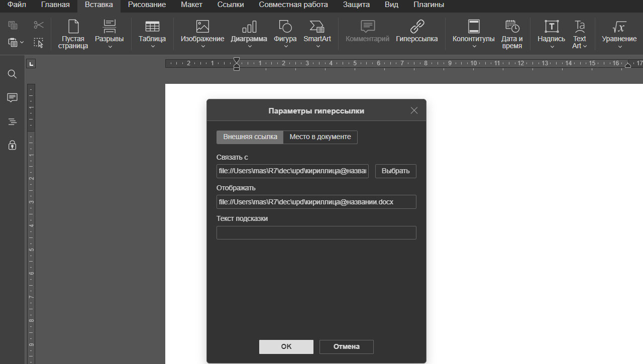Select the Внешняя ссылка option
The image size is (643, 364).
[250, 137]
